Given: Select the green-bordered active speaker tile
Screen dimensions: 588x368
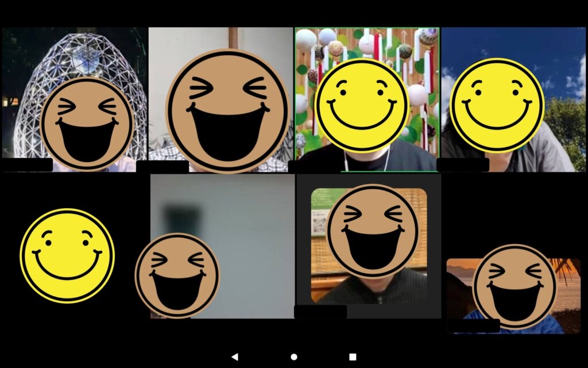Looking at the screenshot, I should (x=367, y=99).
